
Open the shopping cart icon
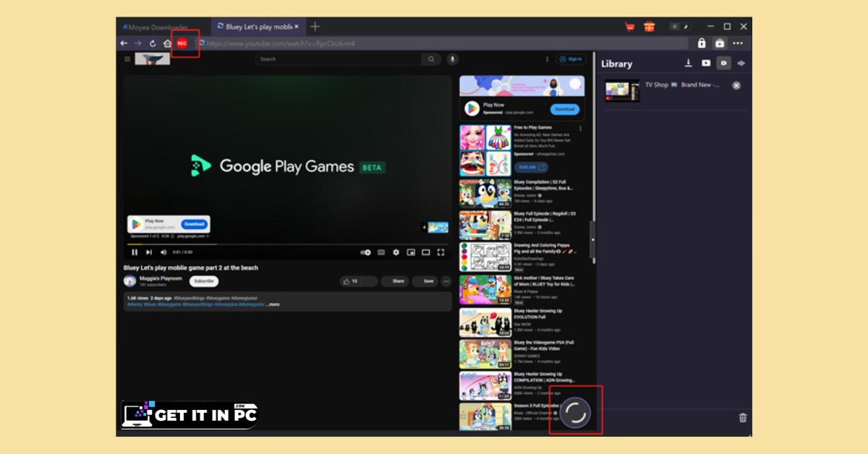(x=630, y=27)
